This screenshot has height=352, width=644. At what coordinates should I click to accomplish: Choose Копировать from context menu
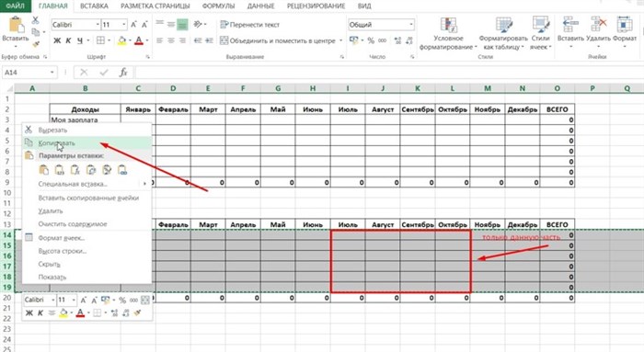coord(86,142)
